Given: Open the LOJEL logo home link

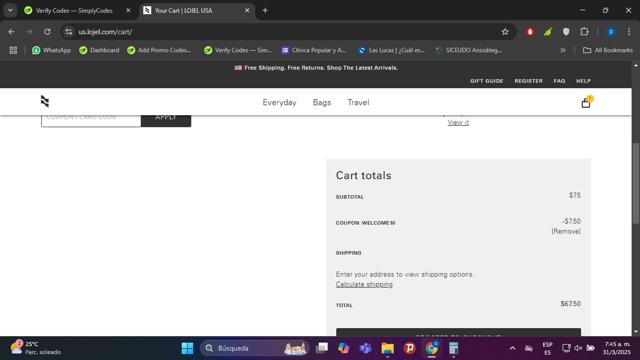Looking at the screenshot, I should [x=45, y=101].
